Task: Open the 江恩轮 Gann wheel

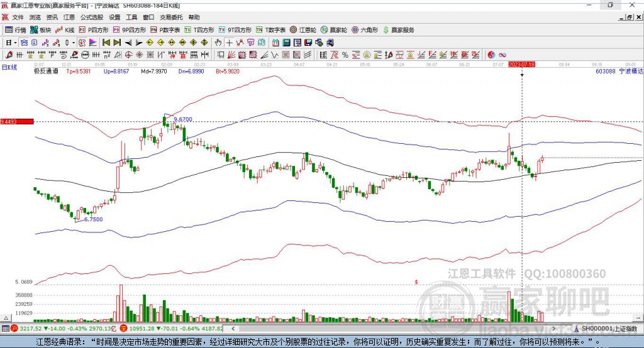Action: [303, 30]
